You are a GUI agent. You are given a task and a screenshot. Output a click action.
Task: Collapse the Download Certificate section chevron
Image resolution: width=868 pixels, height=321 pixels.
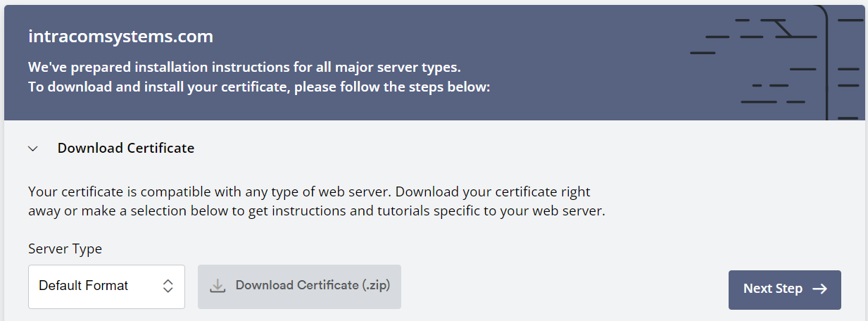click(x=33, y=149)
